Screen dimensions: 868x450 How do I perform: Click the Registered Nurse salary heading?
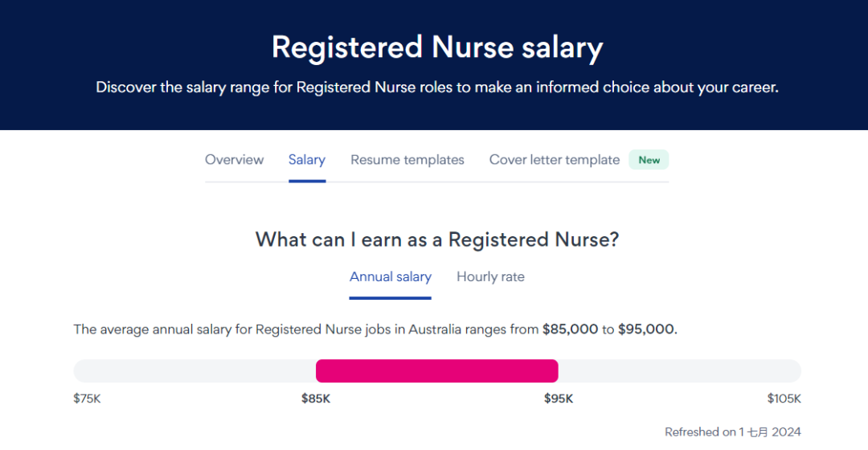pyautogui.click(x=437, y=47)
